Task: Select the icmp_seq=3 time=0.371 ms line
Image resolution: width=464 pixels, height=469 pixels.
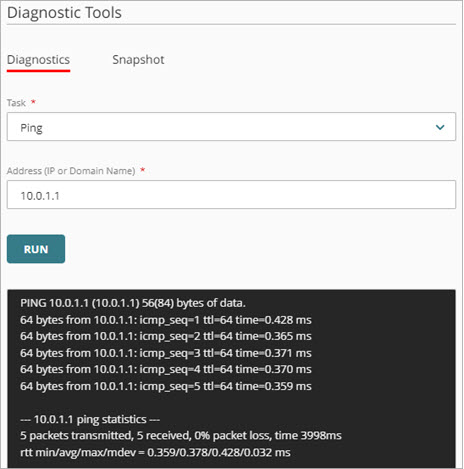Action: coord(166,353)
